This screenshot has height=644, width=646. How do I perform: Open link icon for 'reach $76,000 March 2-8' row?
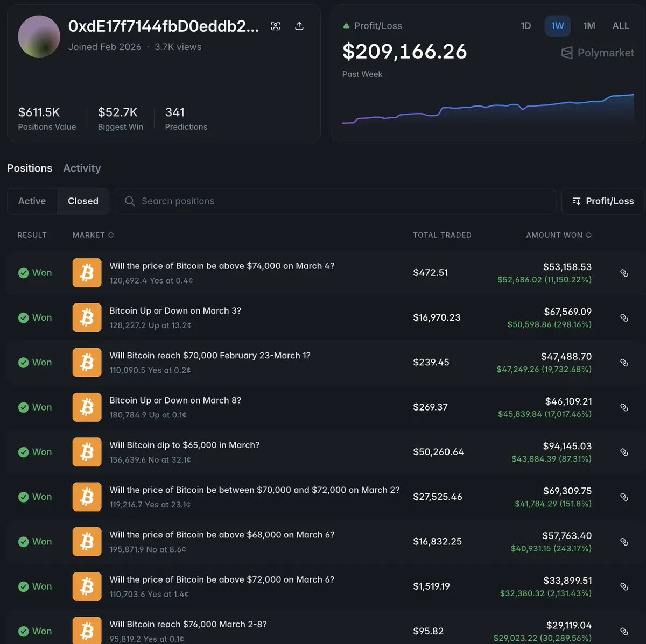pyautogui.click(x=624, y=631)
